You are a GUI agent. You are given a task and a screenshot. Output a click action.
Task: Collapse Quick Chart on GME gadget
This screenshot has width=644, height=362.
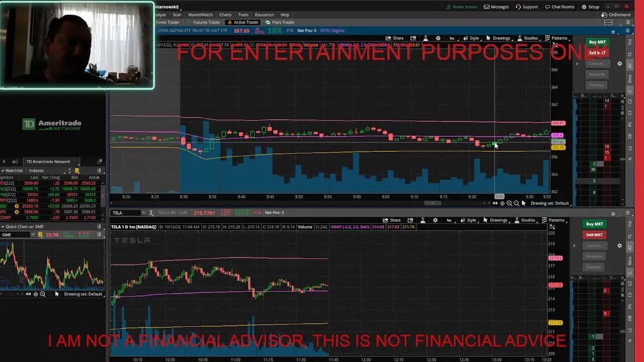pyautogui.click(x=3, y=227)
